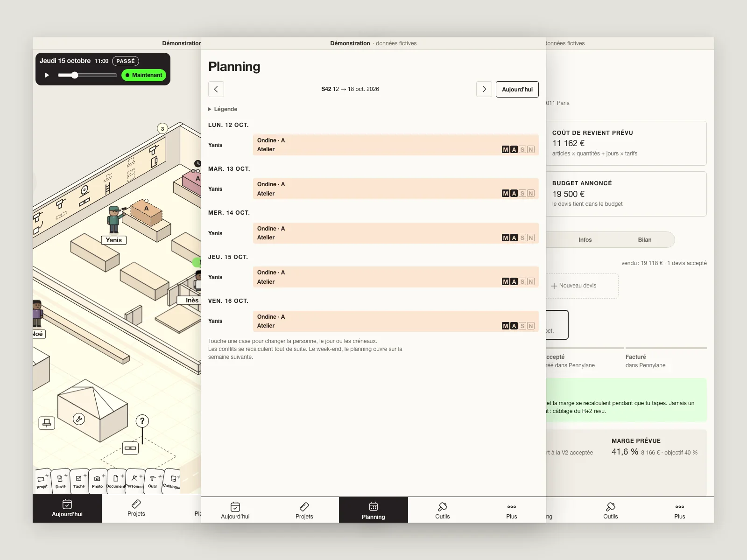Toggle the M slot on Lundi 12 oct.
747x560 pixels.
[x=505, y=149]
